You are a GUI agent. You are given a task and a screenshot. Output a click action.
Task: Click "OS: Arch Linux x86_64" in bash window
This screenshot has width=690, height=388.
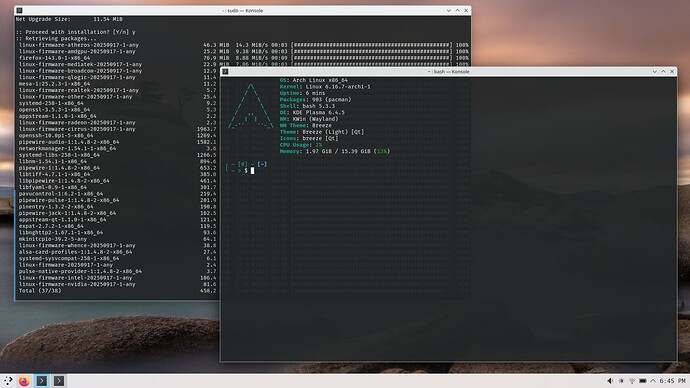pyautogui.click(x=314, y=80)
